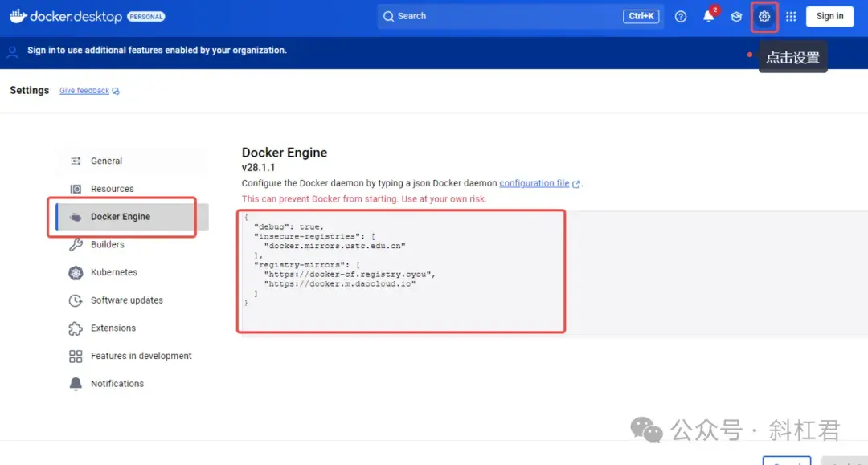Select Resources in settings sidebar
Screen dimensions: 868x465
coord(112,190)
